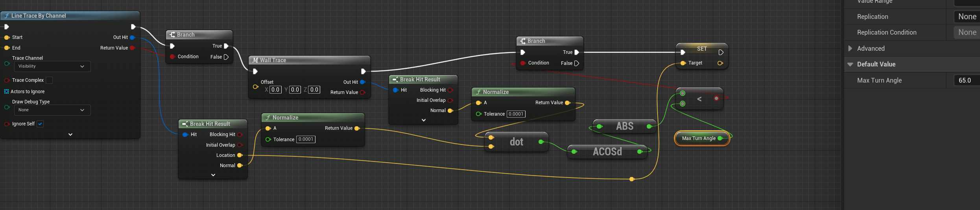Select the ABS node
The width and height of the screenshot is (980, 210).
(625, 126)
